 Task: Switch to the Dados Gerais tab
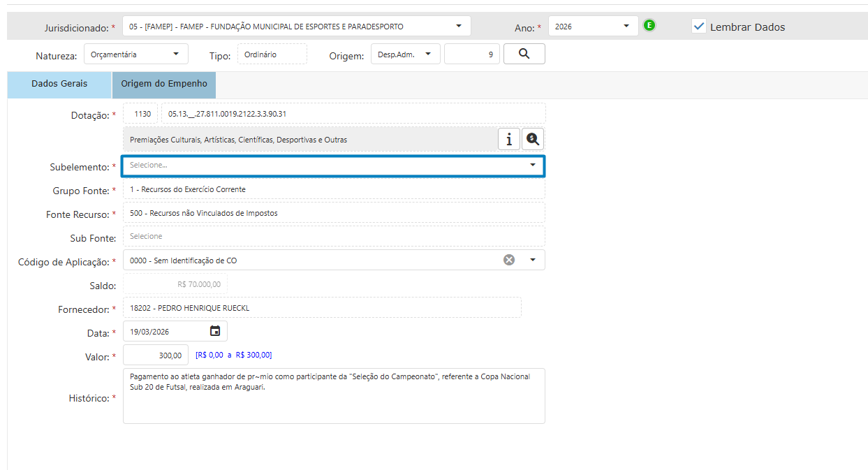pos(59,84)
